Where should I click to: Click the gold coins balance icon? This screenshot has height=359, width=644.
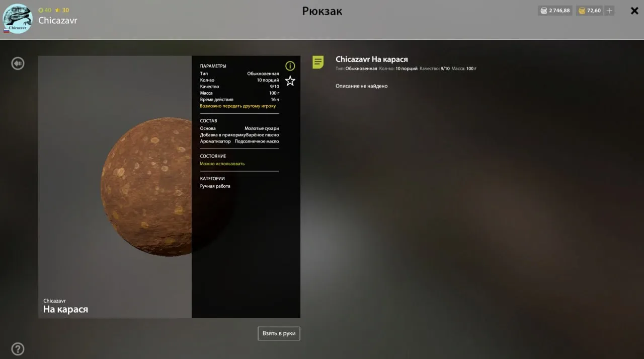[582, 11]
